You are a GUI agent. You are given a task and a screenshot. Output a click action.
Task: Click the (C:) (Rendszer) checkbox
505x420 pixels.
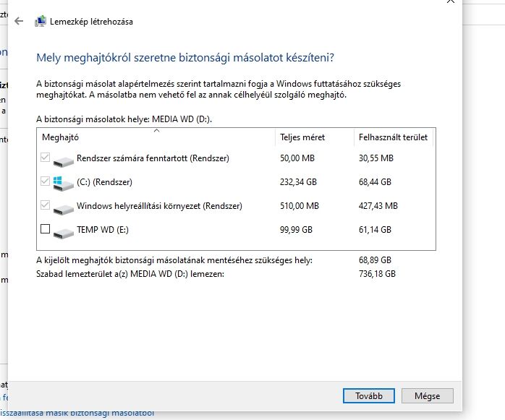tap(46, 181)
